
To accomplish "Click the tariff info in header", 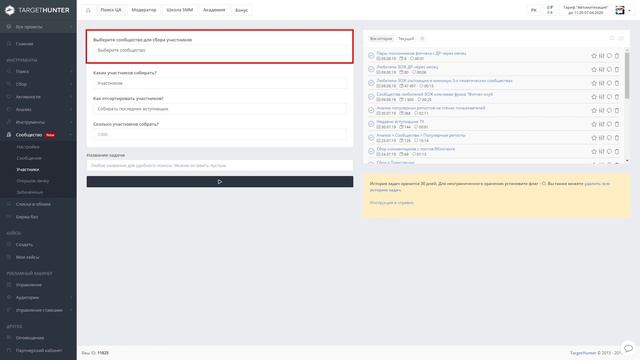I will coord(585,10).
